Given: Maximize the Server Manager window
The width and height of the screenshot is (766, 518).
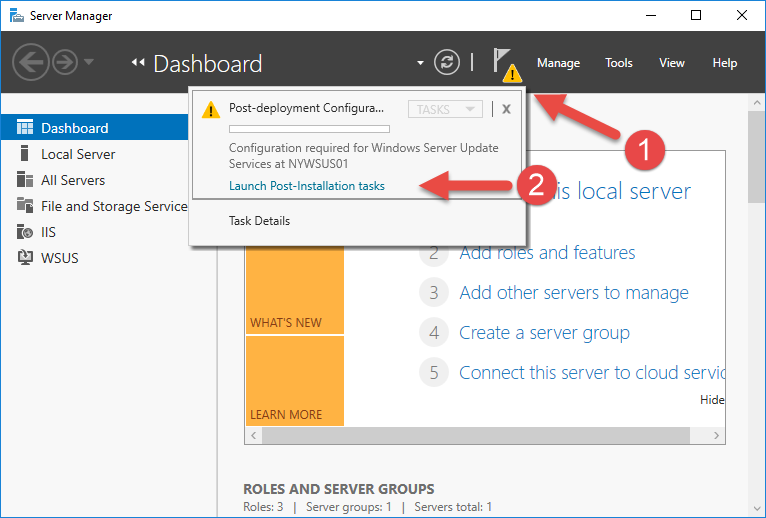Looking at the screenshot, I should coord(696,15).
